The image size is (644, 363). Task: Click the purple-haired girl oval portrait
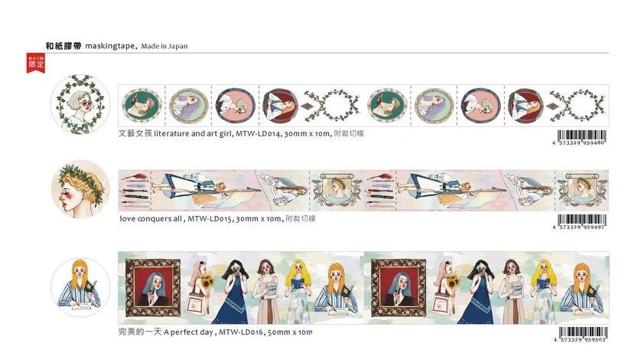(188, 106)
